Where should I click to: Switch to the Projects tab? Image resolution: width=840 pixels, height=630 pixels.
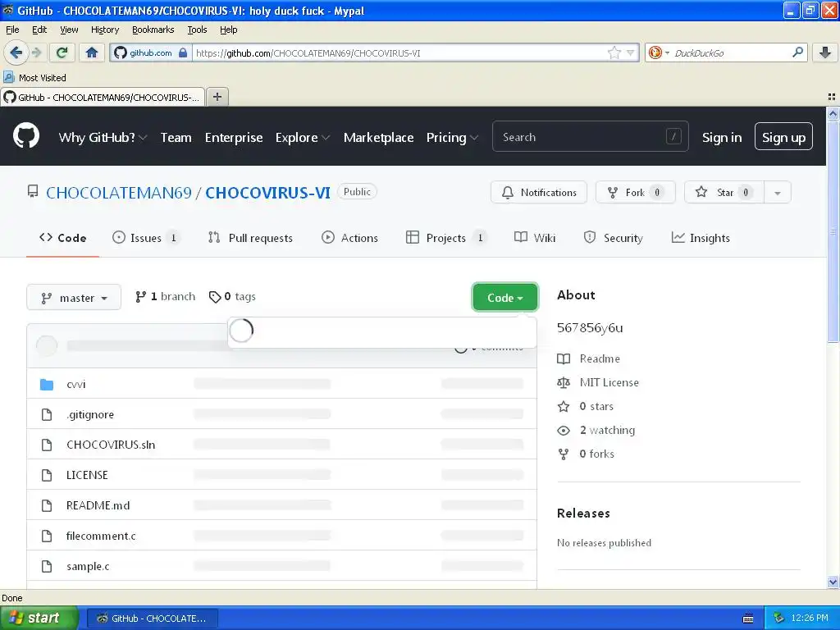445,237
